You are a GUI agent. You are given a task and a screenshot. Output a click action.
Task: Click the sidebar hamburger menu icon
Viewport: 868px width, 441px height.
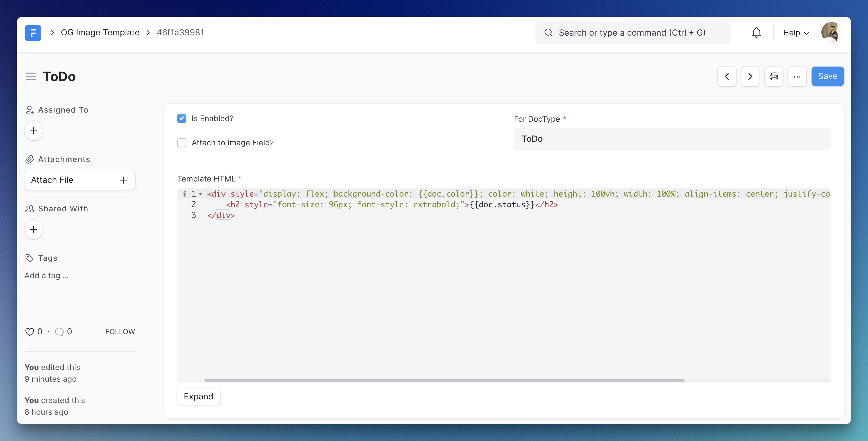tap(30, 75)
